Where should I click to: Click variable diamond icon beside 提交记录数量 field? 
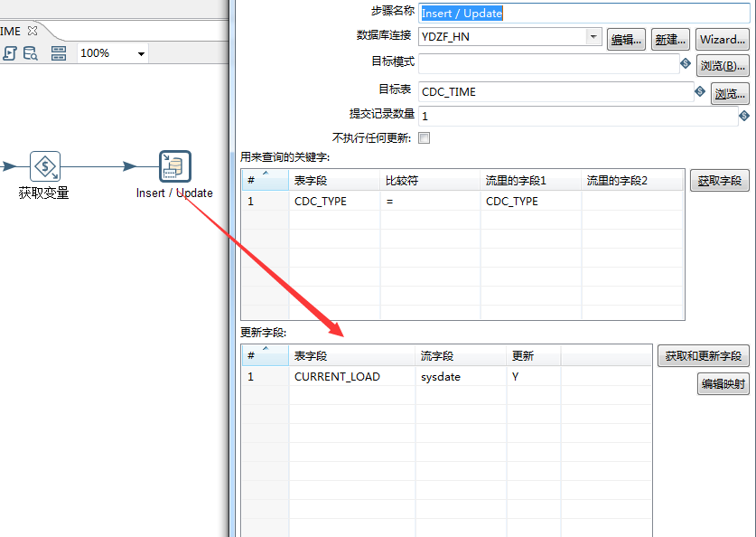pyautogui.click(x=744, y=116)
